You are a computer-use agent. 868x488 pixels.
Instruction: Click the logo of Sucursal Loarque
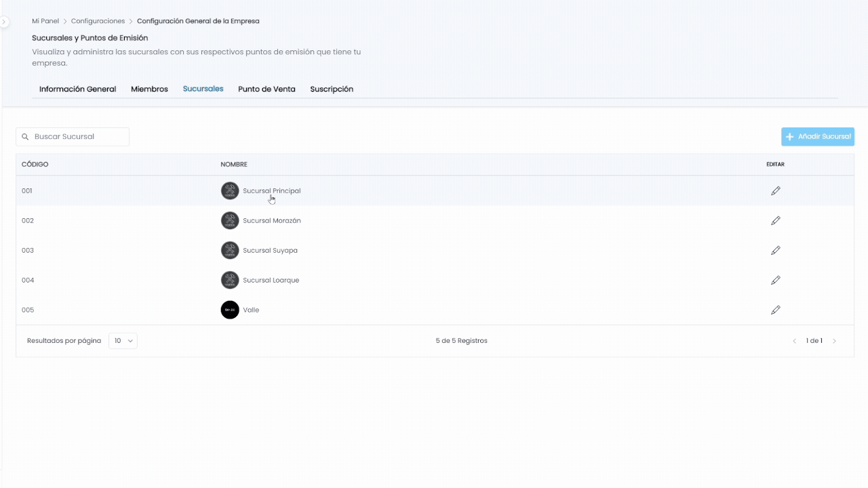[x=230, y=280]
